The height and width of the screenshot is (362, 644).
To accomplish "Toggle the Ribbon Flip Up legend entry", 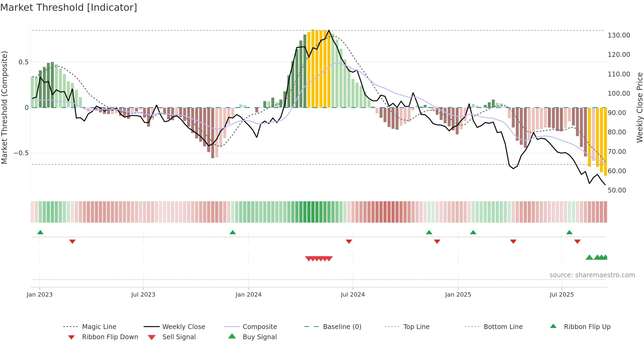I will (x=580, y=327).
